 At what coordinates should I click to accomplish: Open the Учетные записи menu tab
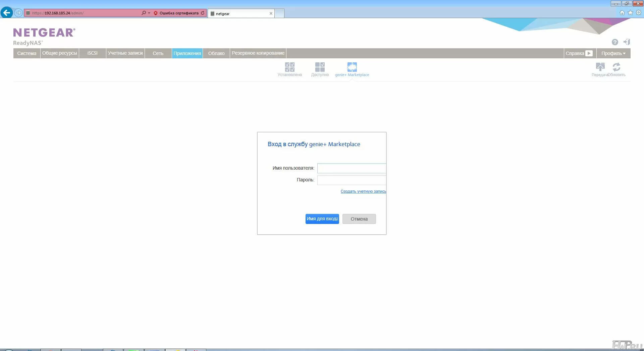click(x=125, y=53)
